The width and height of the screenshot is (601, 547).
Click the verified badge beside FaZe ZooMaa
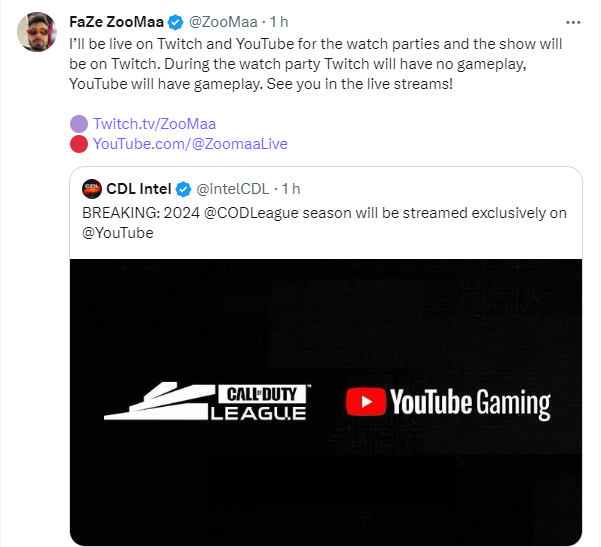pos(175,20)
